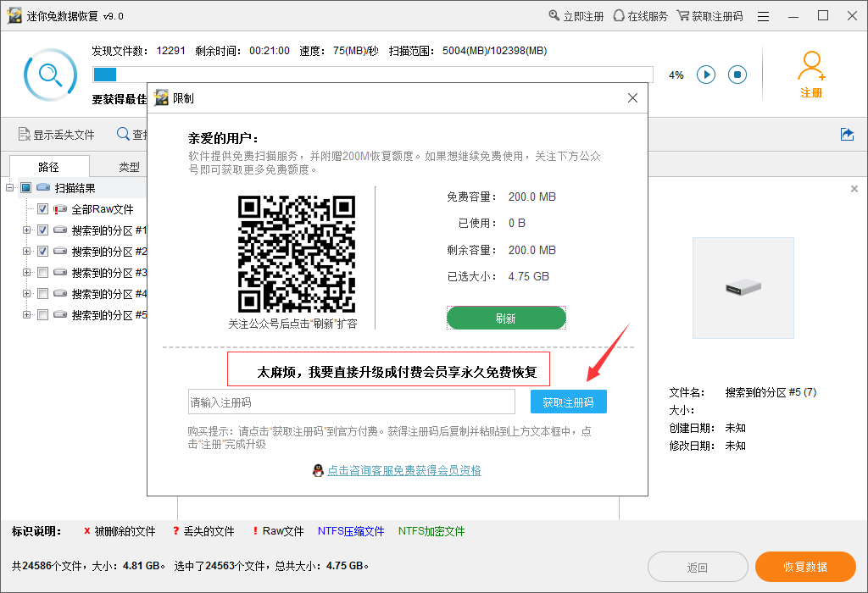Click 显示丢失文件 toolbar button
The width and height of the screenshot is (868, 593).
[57, 135]
